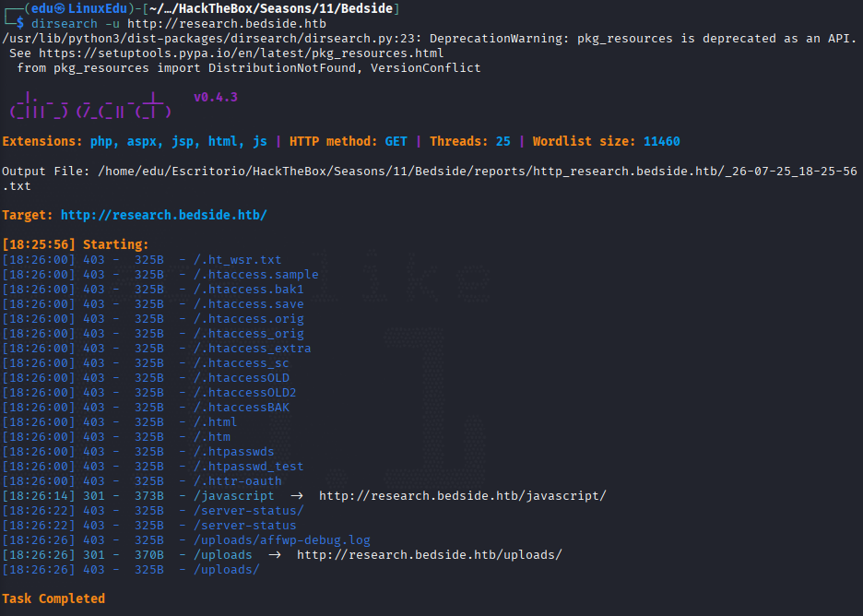Click the /.htaccessBAK entry
Screen dimensions: 863x616
[x=241, y=408]
